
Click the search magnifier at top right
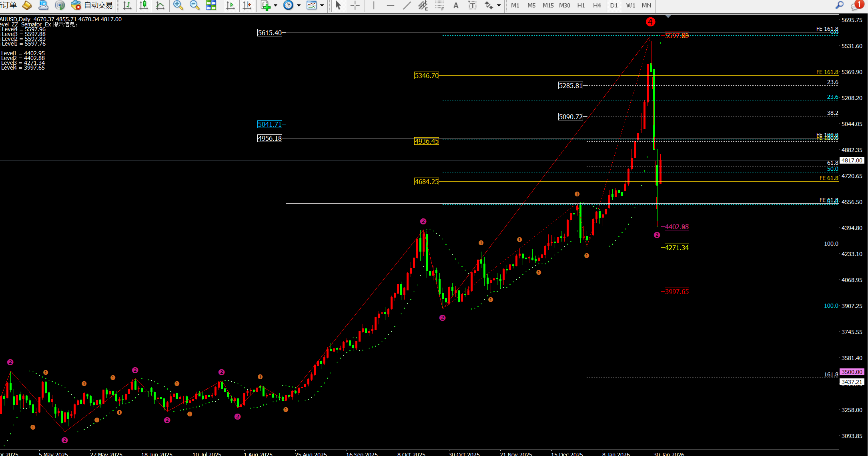[839, 5]
